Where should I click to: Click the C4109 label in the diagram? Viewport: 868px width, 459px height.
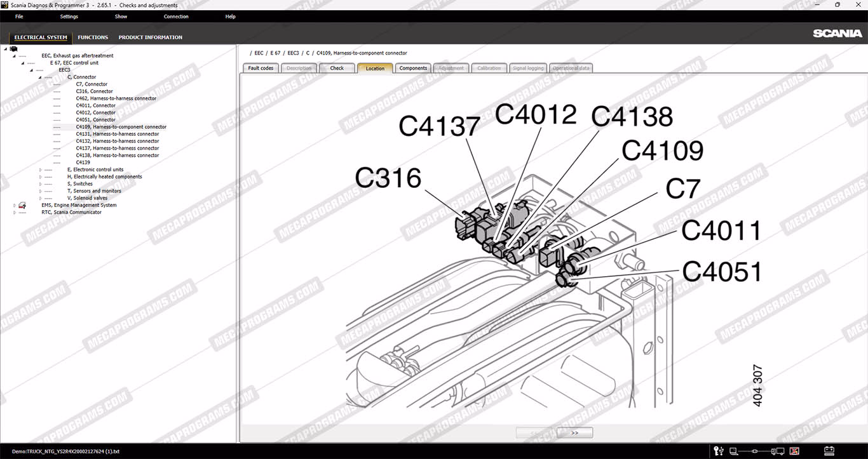(663, 151)
